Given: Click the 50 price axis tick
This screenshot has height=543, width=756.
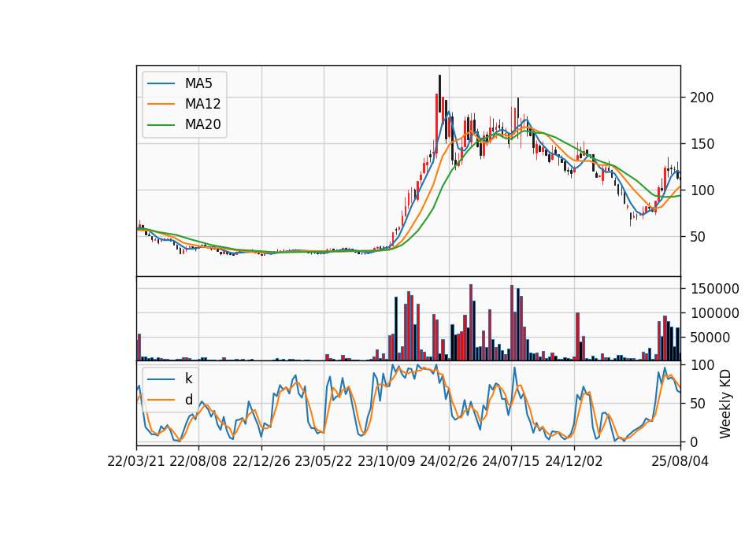Looking at the screenshot, I should click(x=699, y=237).
